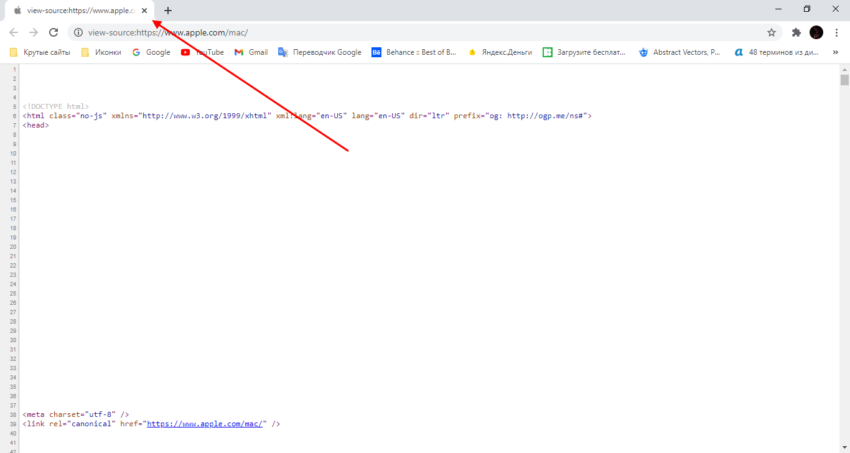The image size is (850, 453).
Task: Open the Переводчик Google bookmark
Action: tap(320, 52)
